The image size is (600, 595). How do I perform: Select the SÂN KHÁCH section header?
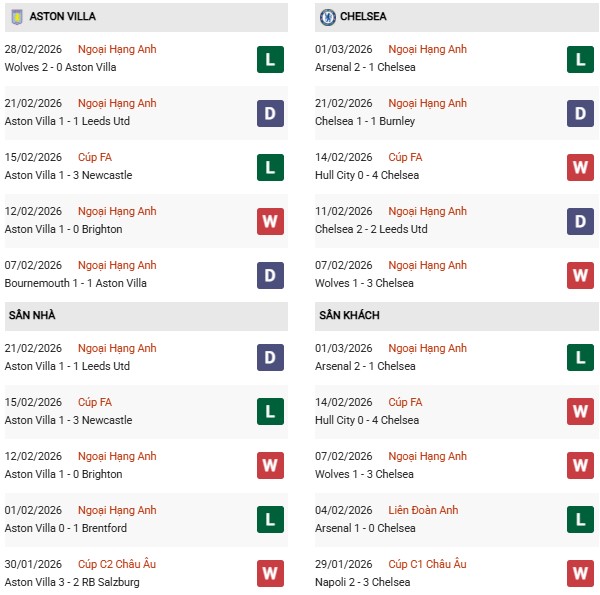tap(349, 316)
